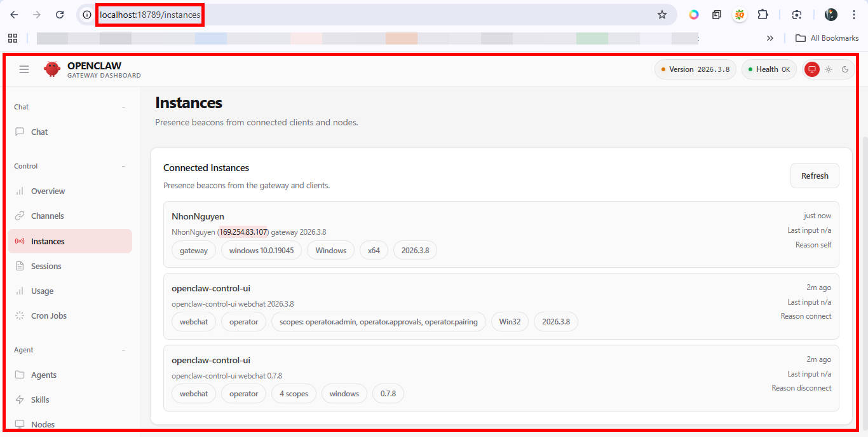
Task: Click the browser forward arrow
Action: 37,15
